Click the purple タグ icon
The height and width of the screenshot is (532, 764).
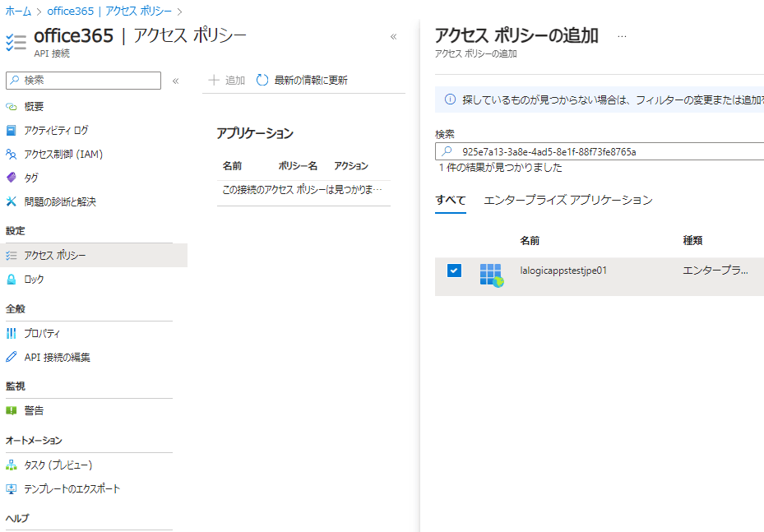point(12,178)
